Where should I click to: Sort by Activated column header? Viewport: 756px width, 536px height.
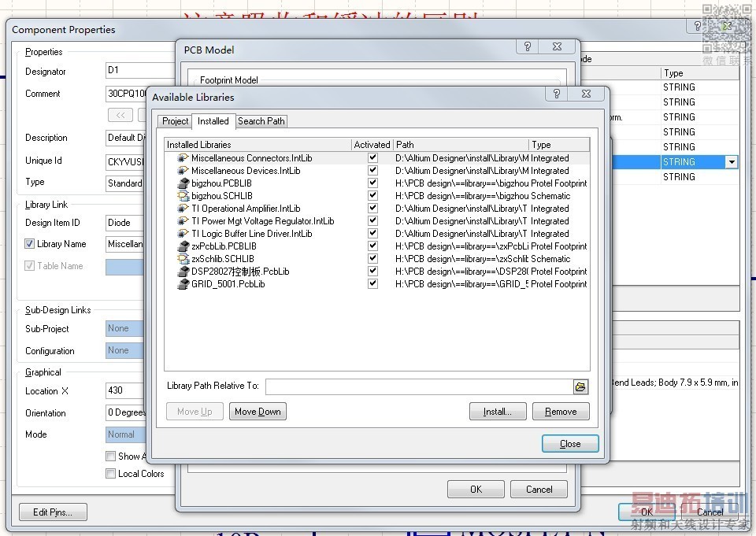(x=372, y=145)
